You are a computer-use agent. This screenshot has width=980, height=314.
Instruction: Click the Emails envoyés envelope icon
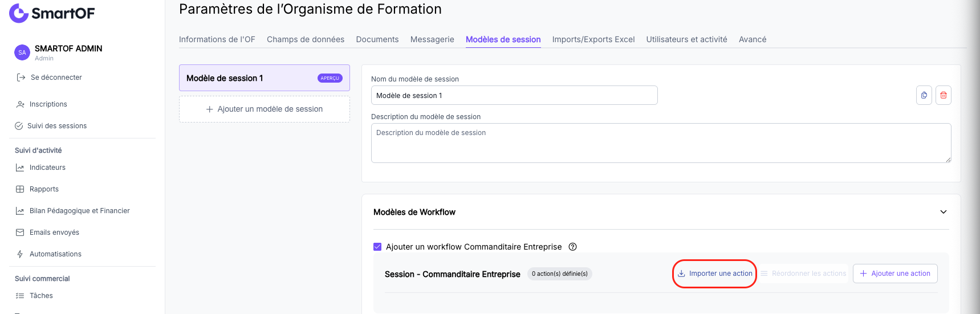point(20,233)
